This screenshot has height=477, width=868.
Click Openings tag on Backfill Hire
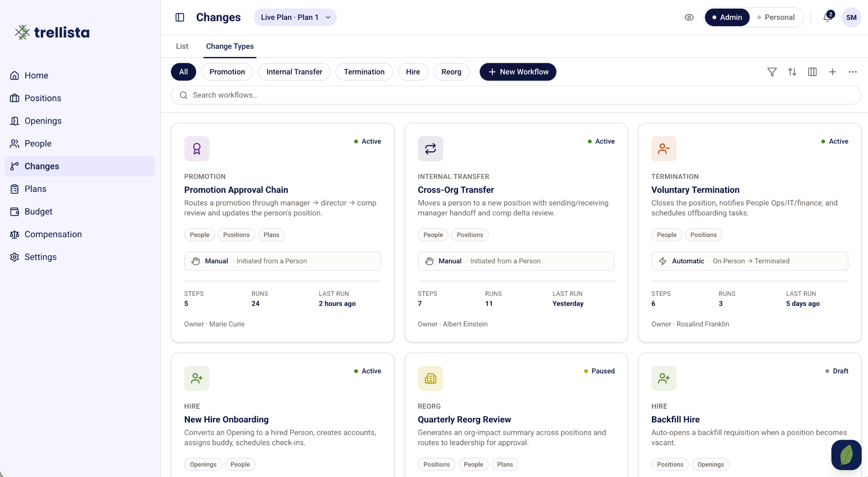click(x=710, y=465)
